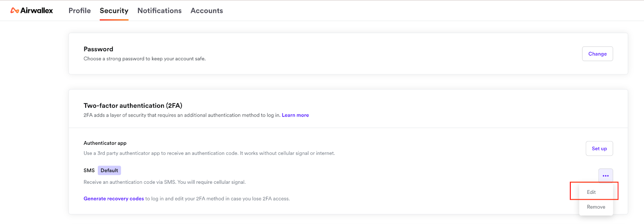
Task: Choose Remove from the SMS menu
Action: pyautogui.click(x=596, y=207)
